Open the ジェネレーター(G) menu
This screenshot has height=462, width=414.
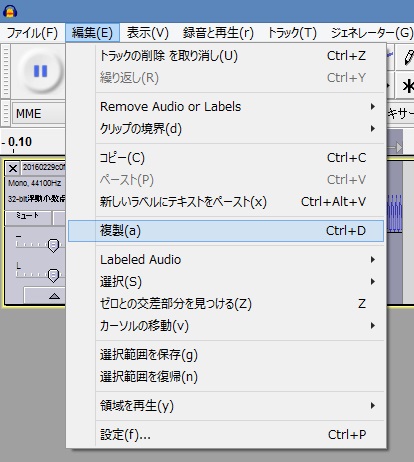(372, 33)
